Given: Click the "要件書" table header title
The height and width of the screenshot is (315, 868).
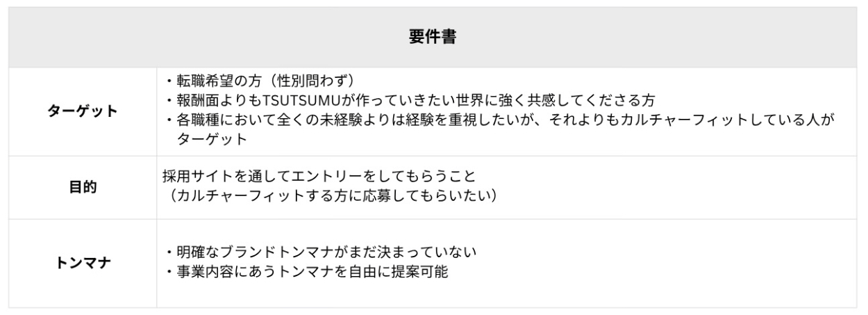Looking at the screenshot, I should pos(432,38).
